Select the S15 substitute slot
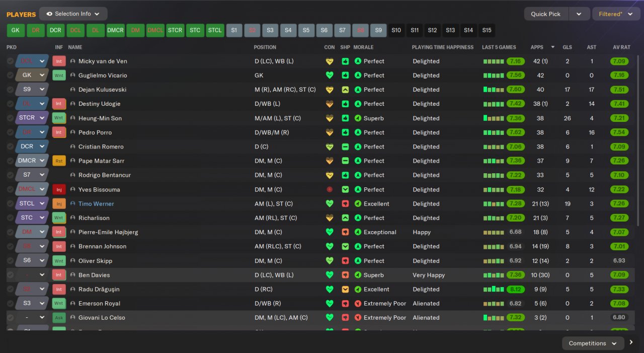This screenshot has width=644, height=353. click(x=487, y=30)
